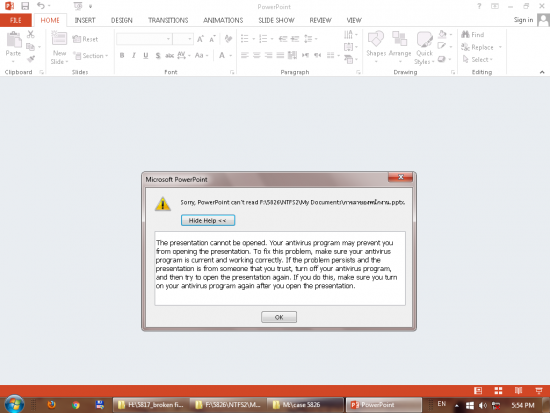Click the Undo icon
The height and width of the screenshot is (413, 550).
tap(41, 6)
